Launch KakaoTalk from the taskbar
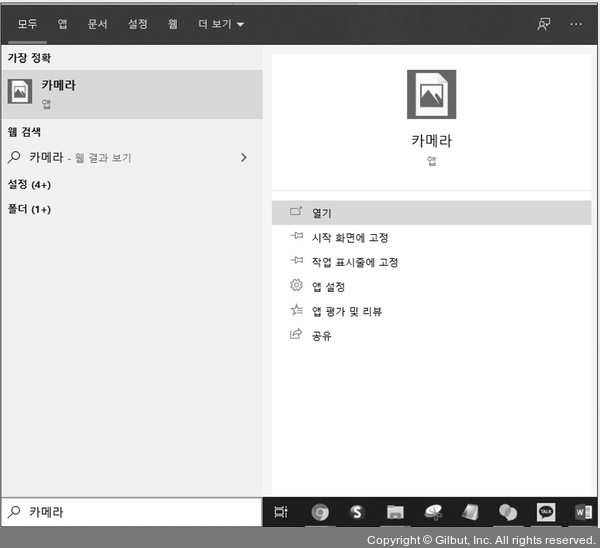Image resolution: width=600 pixels, height=548 pixels. [546, 512]
